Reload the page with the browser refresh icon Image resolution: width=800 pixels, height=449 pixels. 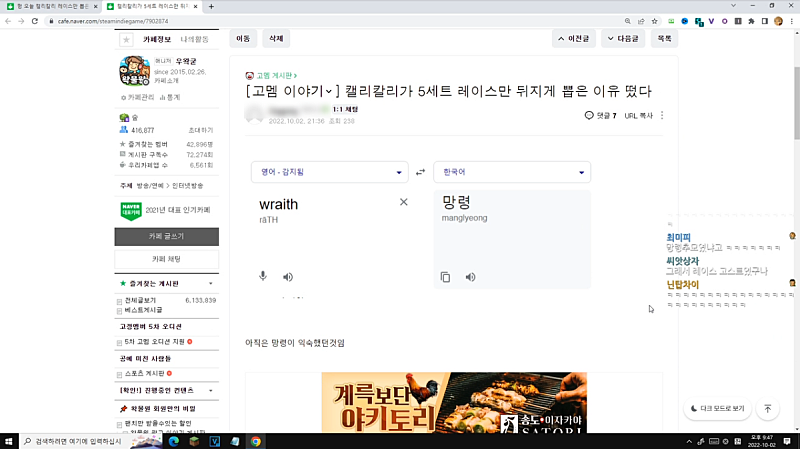click(x=35, y=21)
